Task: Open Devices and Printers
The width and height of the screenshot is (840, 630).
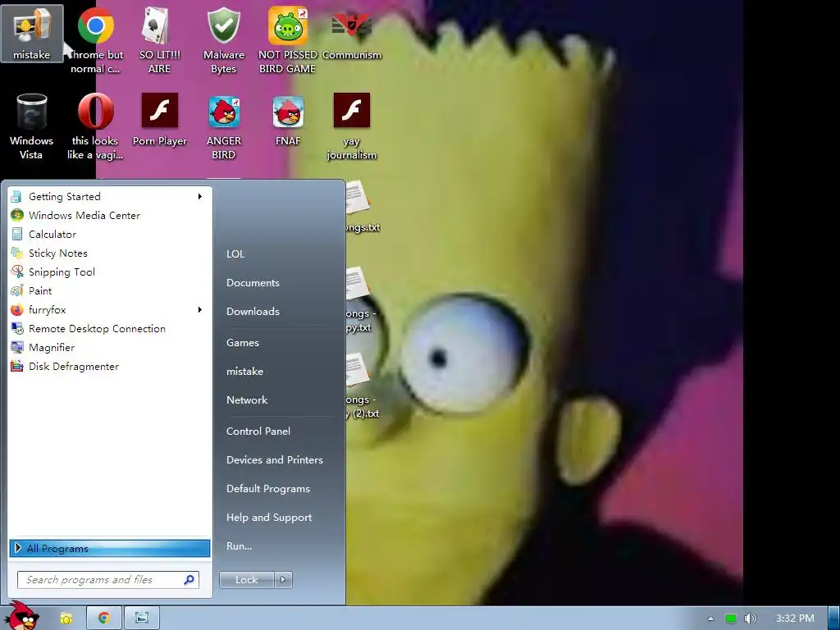Action: pyautogui.click(x=275, y=460)
